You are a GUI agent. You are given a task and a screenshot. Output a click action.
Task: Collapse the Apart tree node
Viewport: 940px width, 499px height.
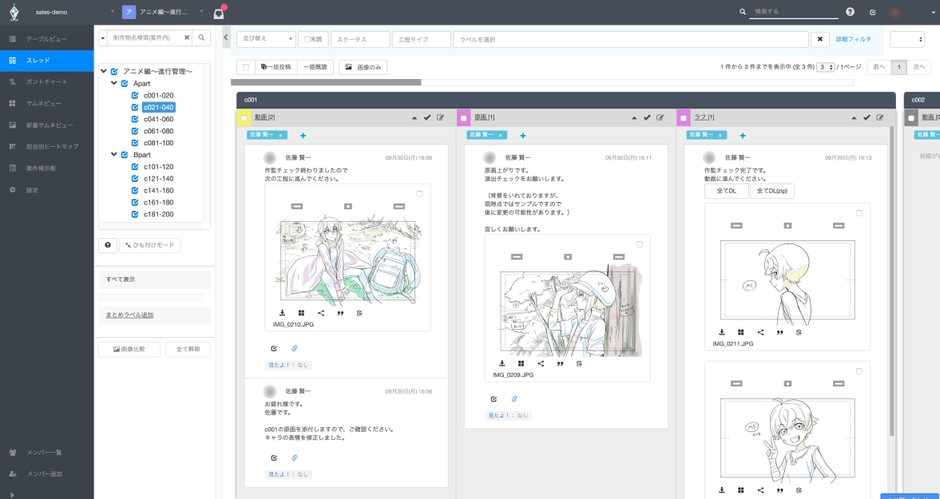[x=114, y=83]
